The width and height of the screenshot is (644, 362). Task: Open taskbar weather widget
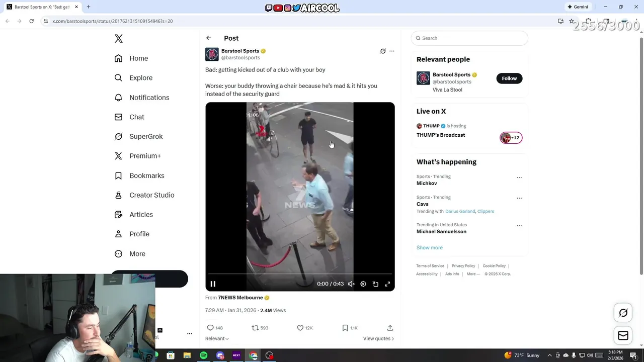coord(522,355)
